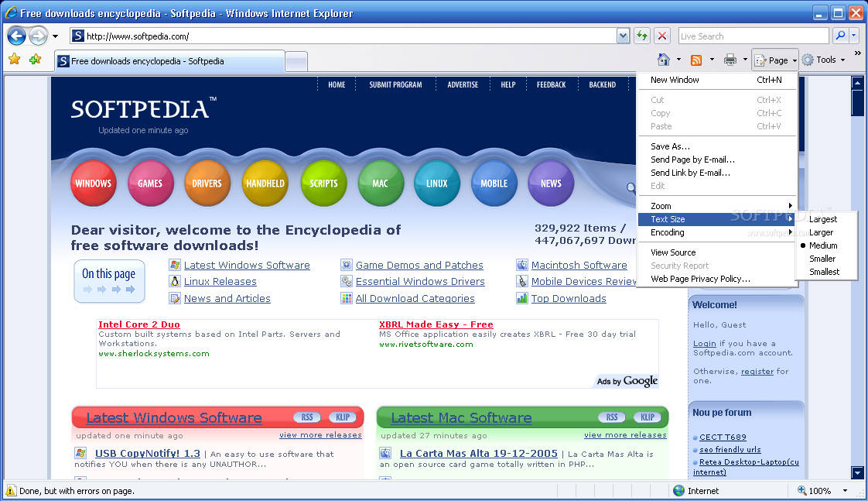Click the Softpedia browser tab
The height and width of the screenshot is (501, 868).
[x=170, y=61]
